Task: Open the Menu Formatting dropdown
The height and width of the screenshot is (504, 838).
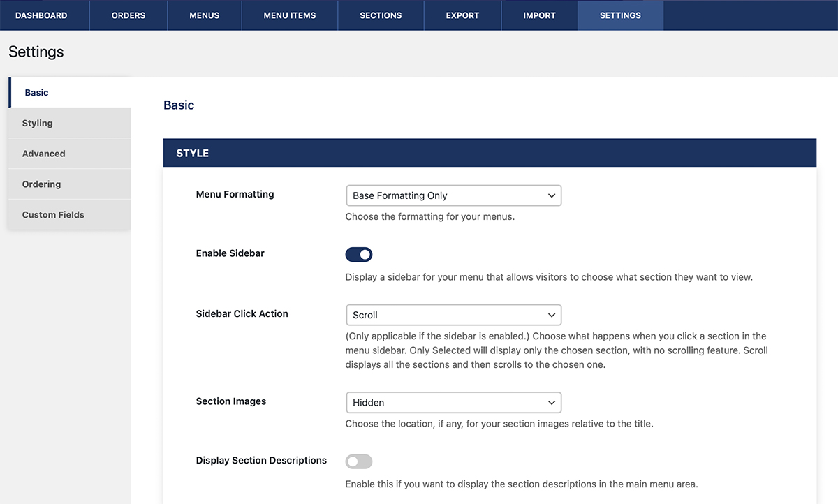Action: click(x=453, y=195)
